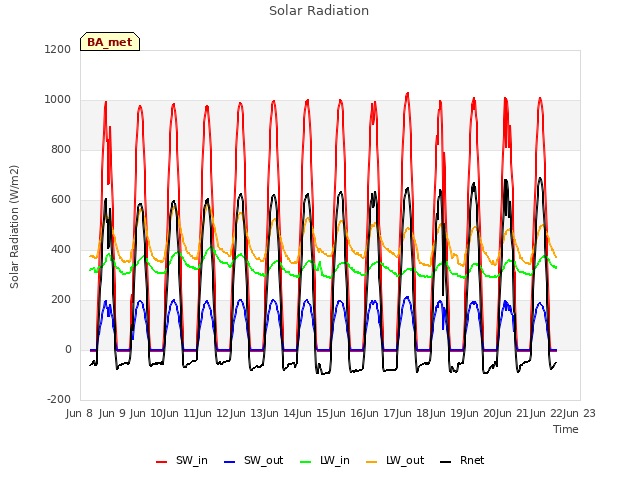Viewport: 640px width, 480px height.
Task: Click the 200 y-axis tick label
Action: click(x=61, y=300)
